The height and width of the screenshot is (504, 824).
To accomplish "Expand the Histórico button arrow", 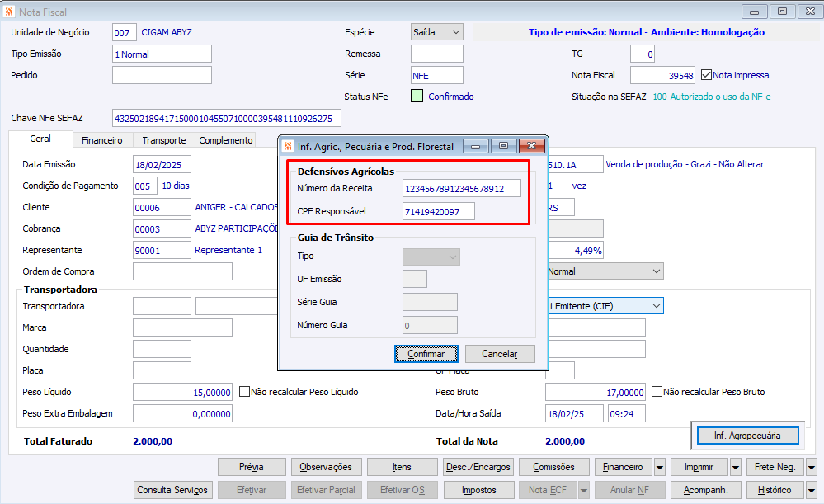I will point(812,490).
